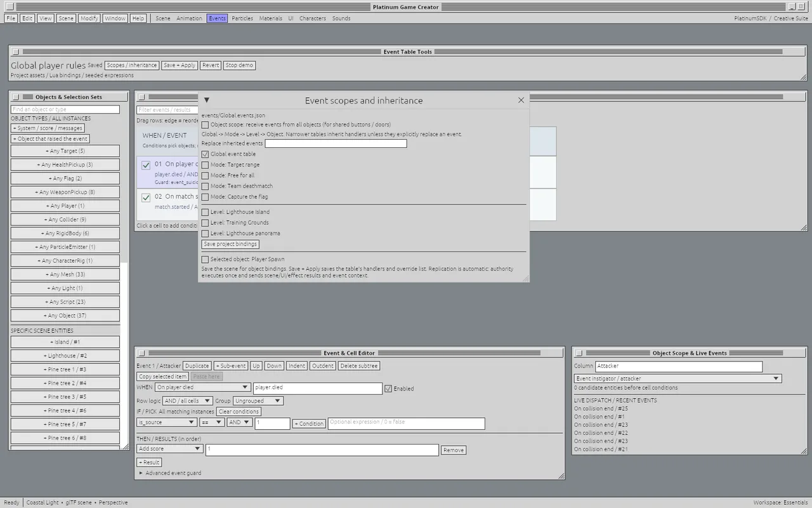Click Objects & Selection Sets panel icon

point(16,97)
